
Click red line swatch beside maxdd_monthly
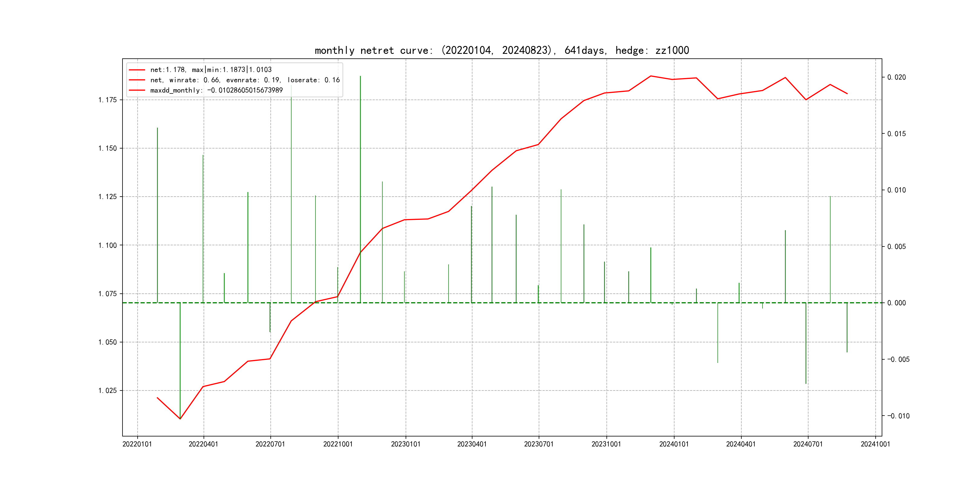point(137,90)
